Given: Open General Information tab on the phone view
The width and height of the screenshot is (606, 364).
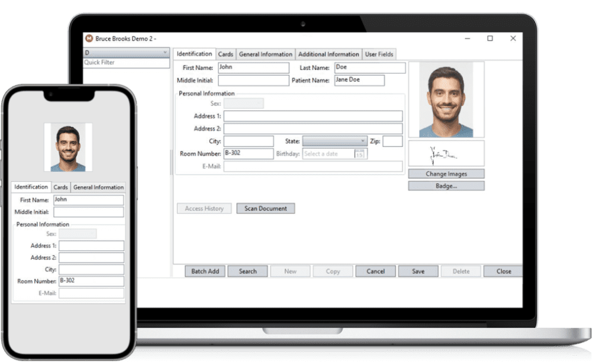Looking at the screenshot, I should [x=98, y=187].
